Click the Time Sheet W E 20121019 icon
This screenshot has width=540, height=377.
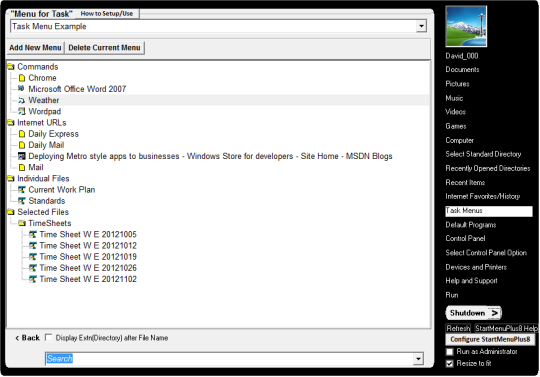(x=33, y=257)
